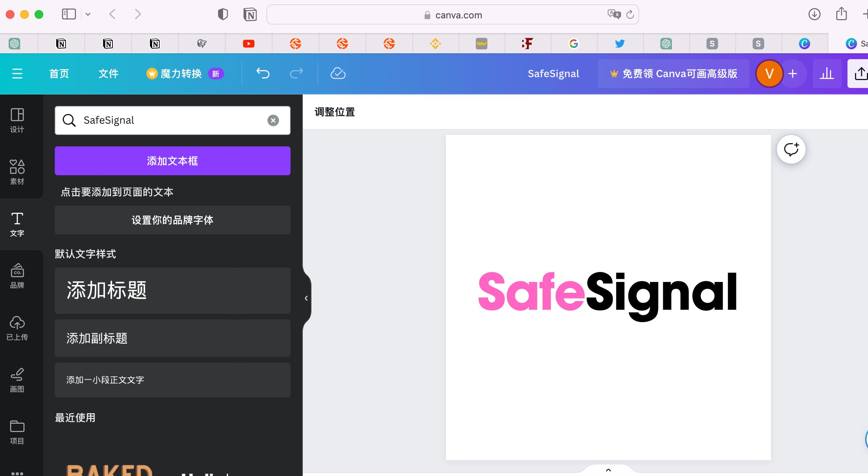Viewport: 868px width, 476px height.
Task: Click the cloud save status icon
Action: [338, 73]
